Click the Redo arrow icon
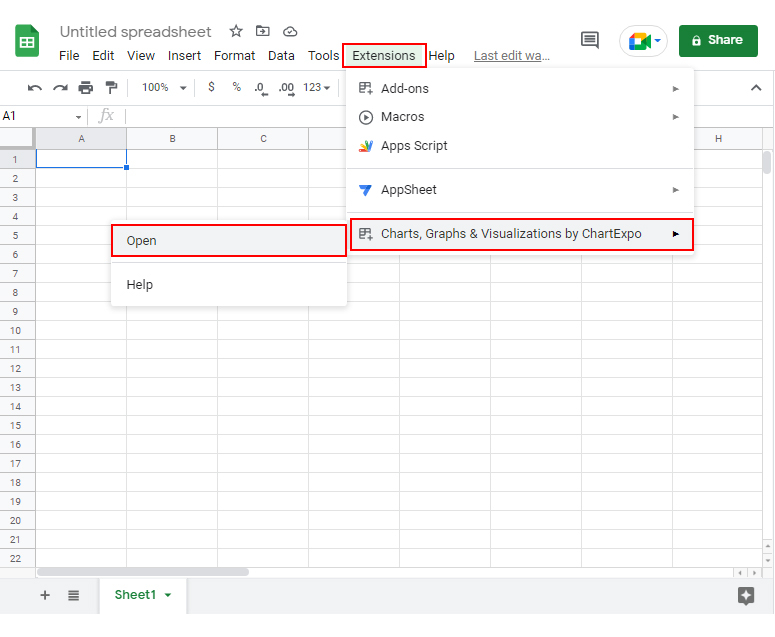The image size is (775, 637). click(x=60, y=88)
